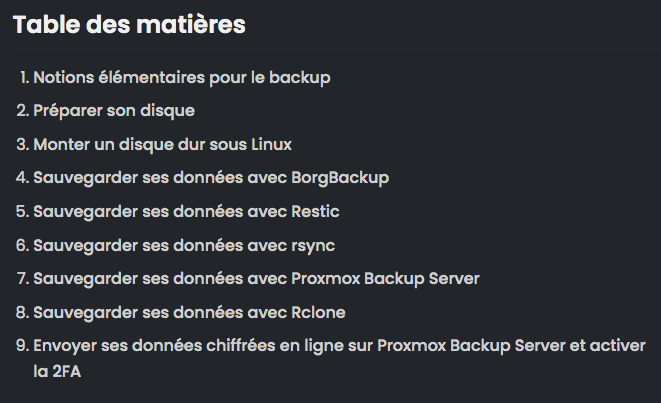Click the Table des matières heading

pos(129,24)
